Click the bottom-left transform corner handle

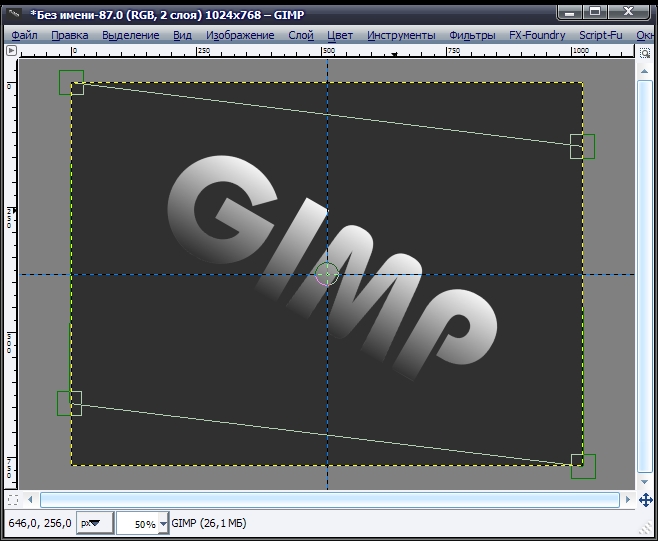69,403
